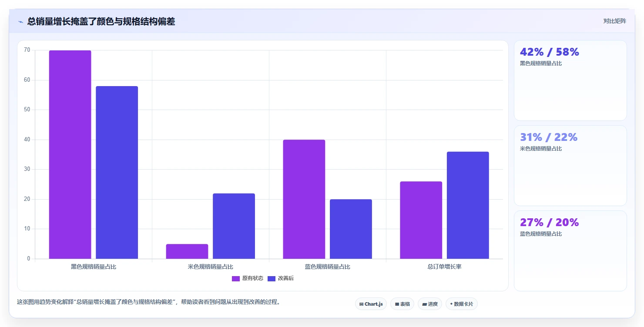Click the 原有状态 bar for 米色规格销量占比
The height and width of the screenshot is (327, 644).
(187, 251)
